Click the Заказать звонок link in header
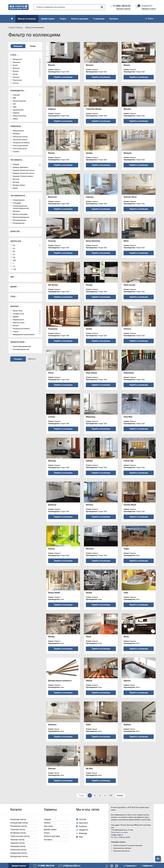Screen dimensions: 164x868 click(123, 9)
